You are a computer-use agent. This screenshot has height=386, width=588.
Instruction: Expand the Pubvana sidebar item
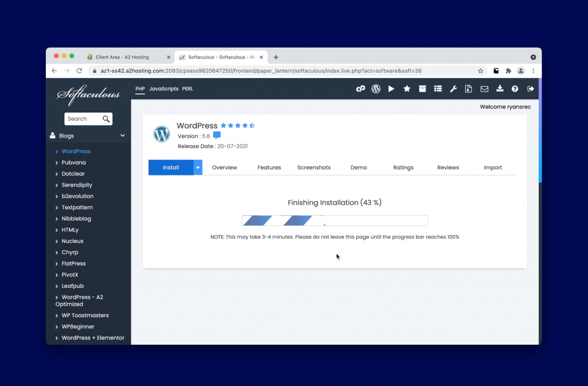click(x=73, y=162)
